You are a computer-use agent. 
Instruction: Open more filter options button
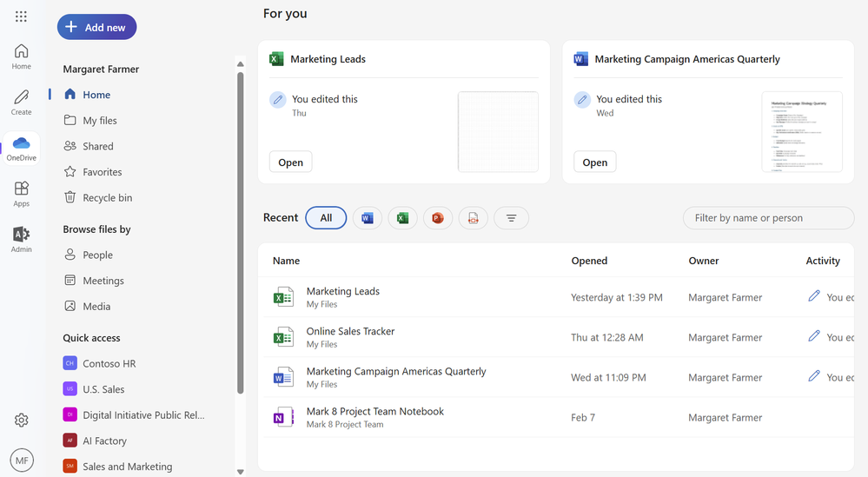pyautogui.click(x=511, y=218)
